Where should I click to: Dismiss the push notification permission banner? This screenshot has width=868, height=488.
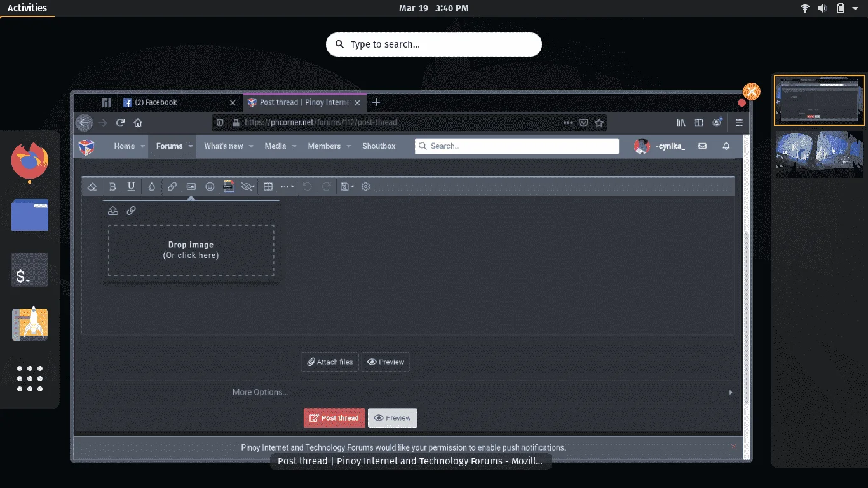tap(733, 447)
